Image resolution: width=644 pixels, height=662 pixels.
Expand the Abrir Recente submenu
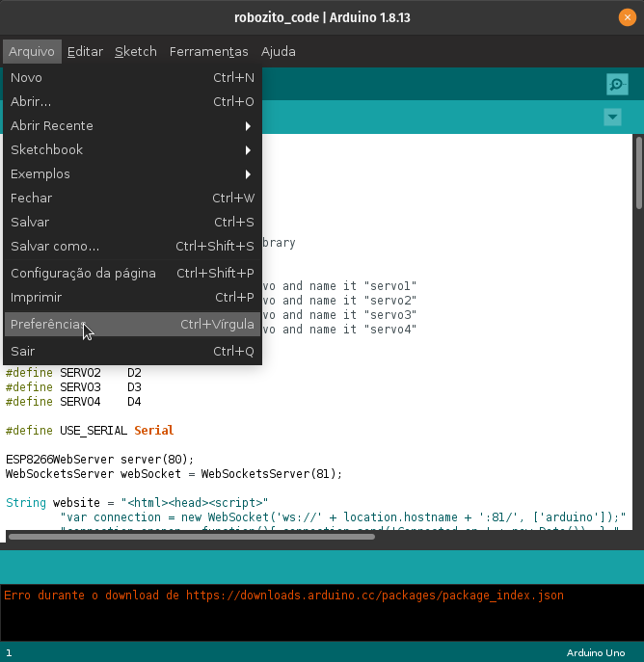pyautogui.click(x=132, y=126)
